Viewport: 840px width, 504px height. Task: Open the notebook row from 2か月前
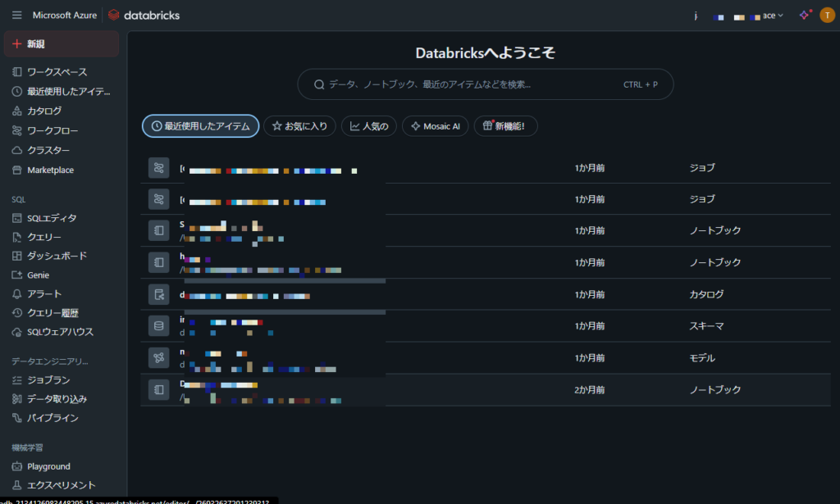click(x=486, y=390)
